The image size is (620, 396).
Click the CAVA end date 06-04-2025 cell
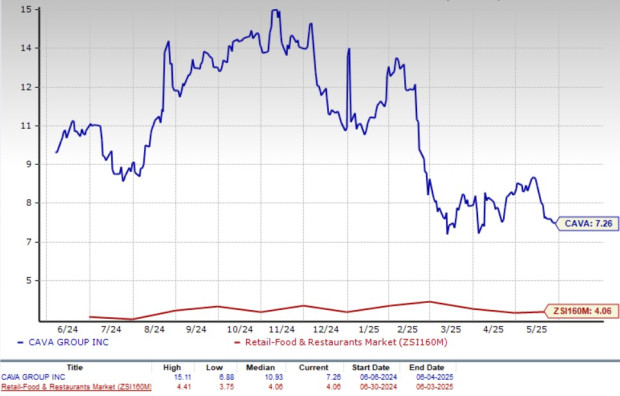[435, 377]
